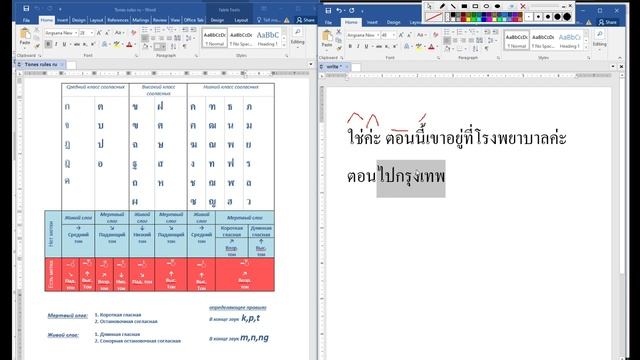Apply Normal style in write window
This screenshot has width=640, height=360.
516,41
